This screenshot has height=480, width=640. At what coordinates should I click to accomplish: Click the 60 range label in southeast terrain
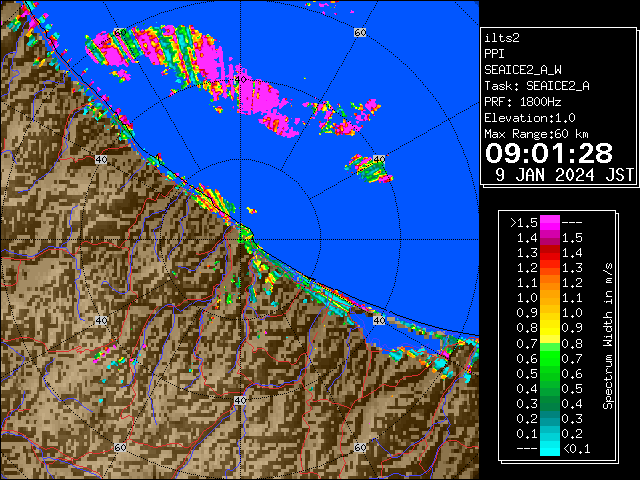coord(360,447)
